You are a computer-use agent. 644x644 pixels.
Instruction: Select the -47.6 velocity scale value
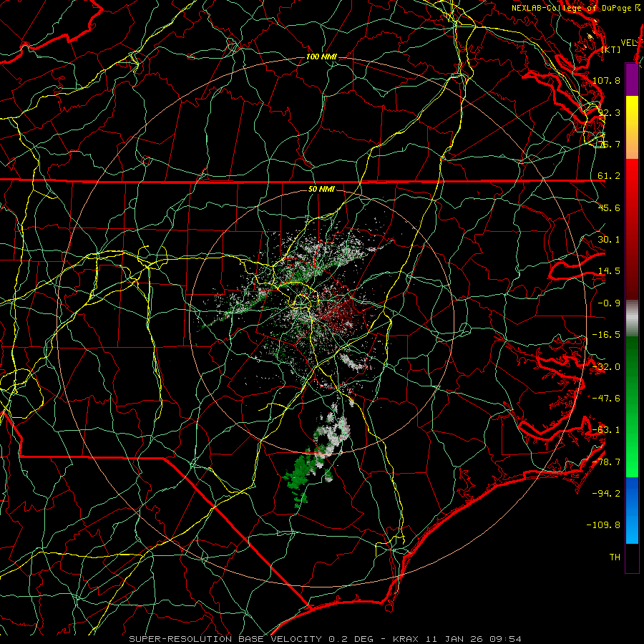(606, 399)
